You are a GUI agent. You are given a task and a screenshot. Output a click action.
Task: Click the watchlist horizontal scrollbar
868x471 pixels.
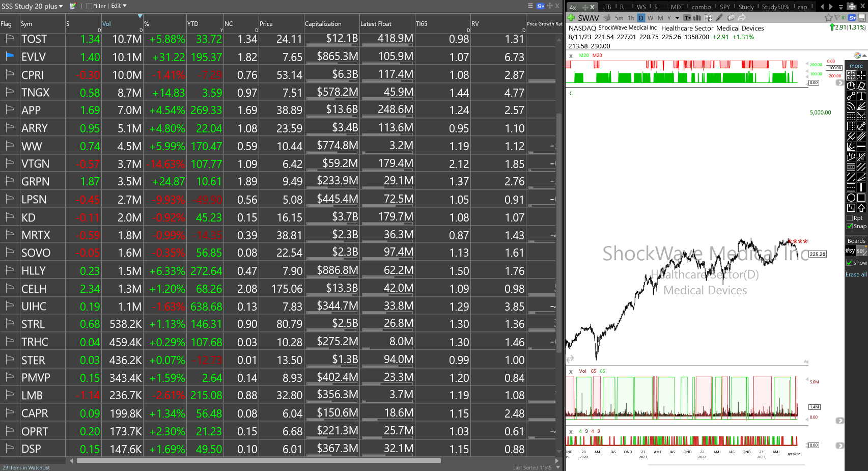click(x=259, y=461)
